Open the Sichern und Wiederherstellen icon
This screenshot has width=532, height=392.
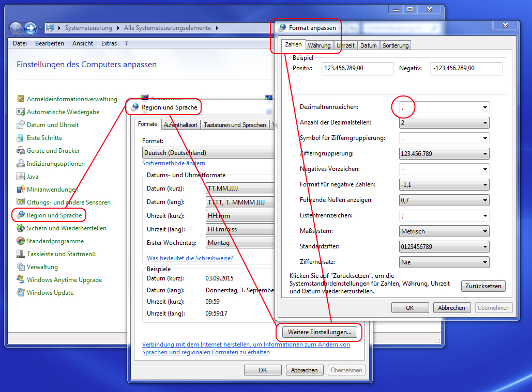click(21, 228)
